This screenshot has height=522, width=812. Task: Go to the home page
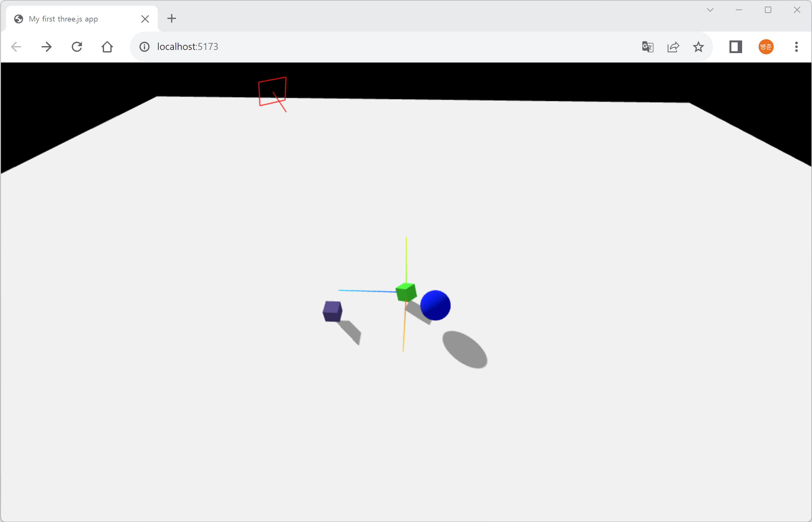(x=107, y=47)
